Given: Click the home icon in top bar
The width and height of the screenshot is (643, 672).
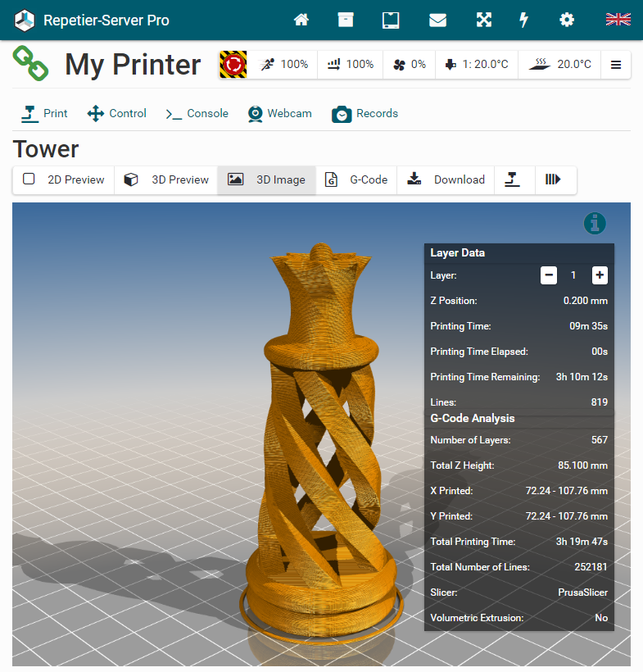Looking at the screenshot, I should click(x=301, y=20).
